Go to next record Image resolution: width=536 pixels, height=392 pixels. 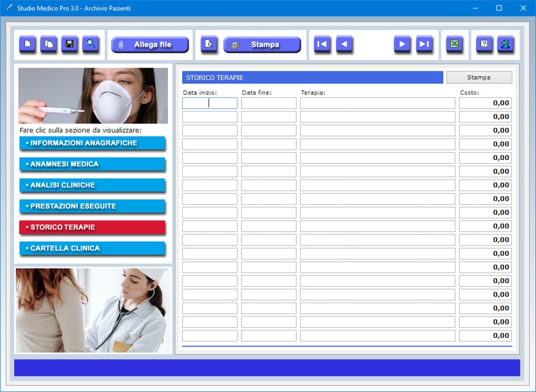402,44
